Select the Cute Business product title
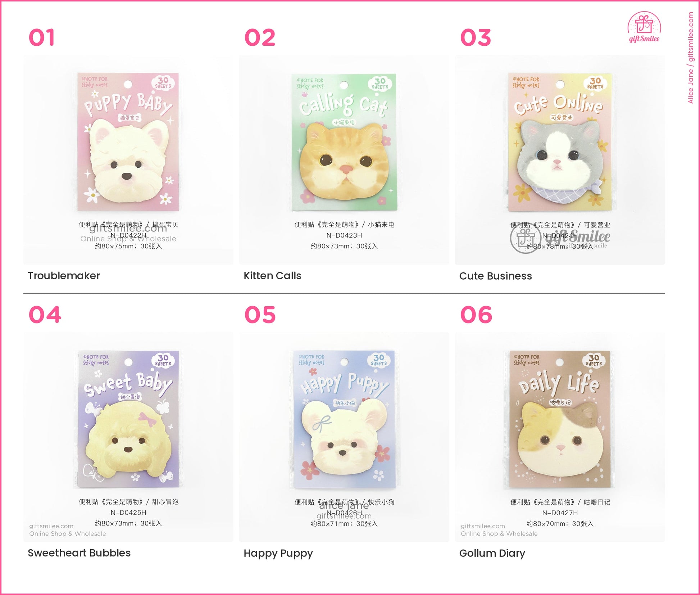The image size is (700, 595). point(495,276)
